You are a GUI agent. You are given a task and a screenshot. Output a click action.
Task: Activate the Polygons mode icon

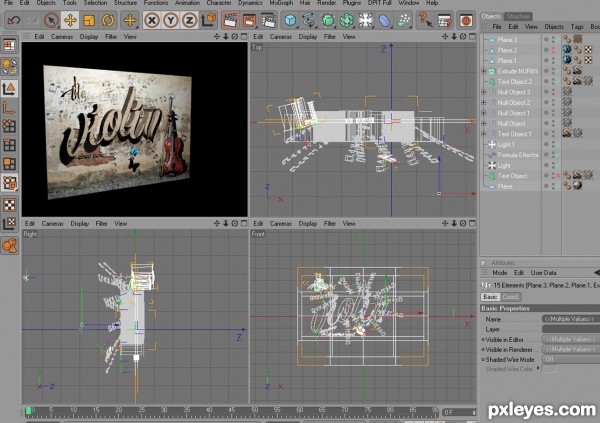[10, 164]
